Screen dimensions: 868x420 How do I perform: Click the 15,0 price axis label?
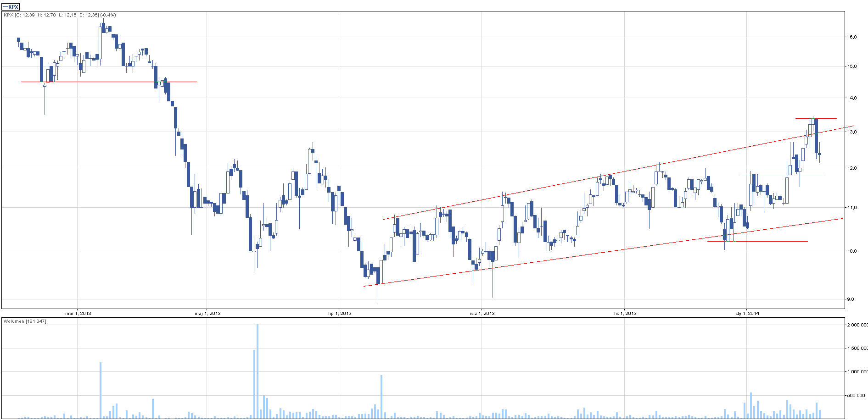[852, 66]
